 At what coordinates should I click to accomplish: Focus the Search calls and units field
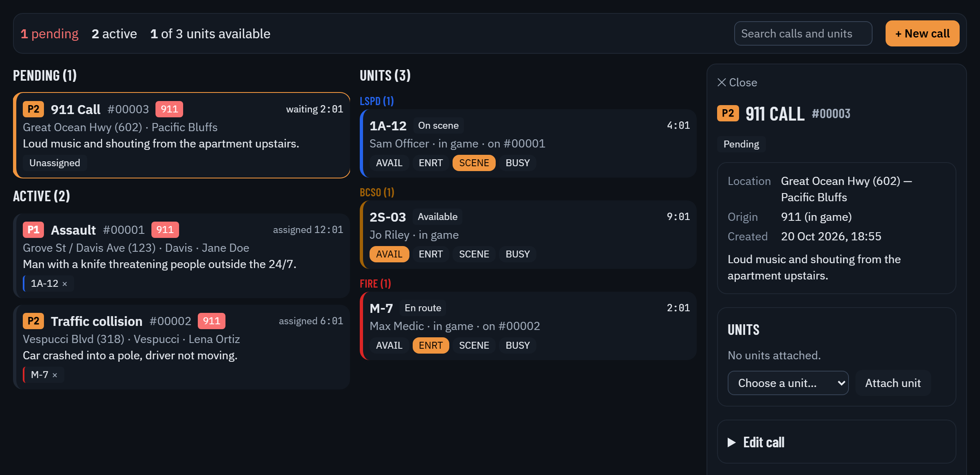(x=803, y=33)
